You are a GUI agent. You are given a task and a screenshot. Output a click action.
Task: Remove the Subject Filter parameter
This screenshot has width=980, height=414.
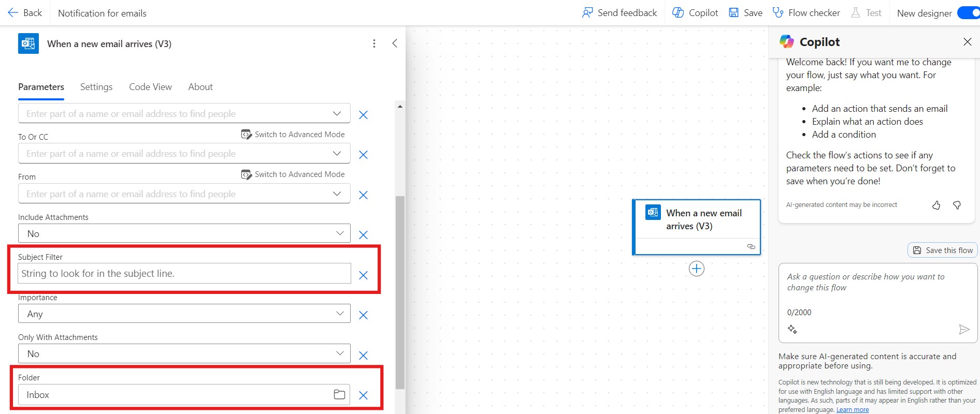click(364, 275)
